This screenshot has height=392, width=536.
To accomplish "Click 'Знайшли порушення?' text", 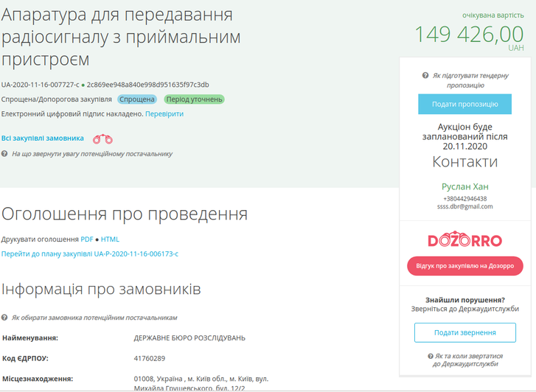I will pyautogui.click(x=465, y=300).
